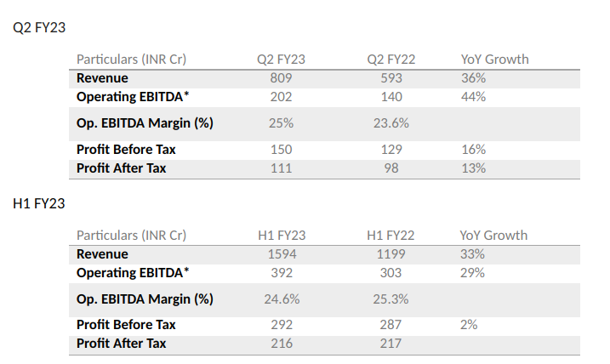Select Profit Before Tax value 287
610x364 pixels.
tap(391, 325)
